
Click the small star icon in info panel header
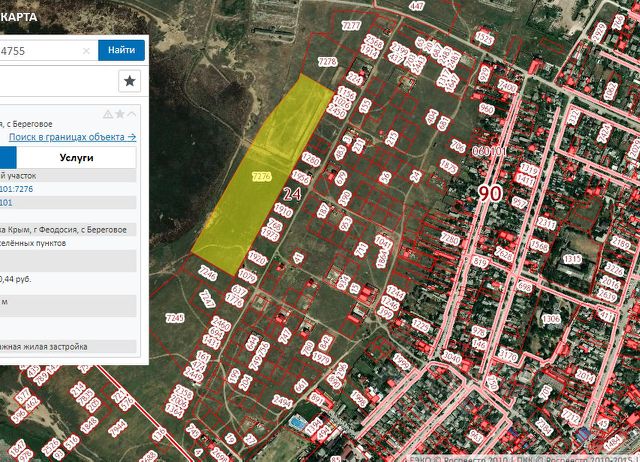pos(119,114)
